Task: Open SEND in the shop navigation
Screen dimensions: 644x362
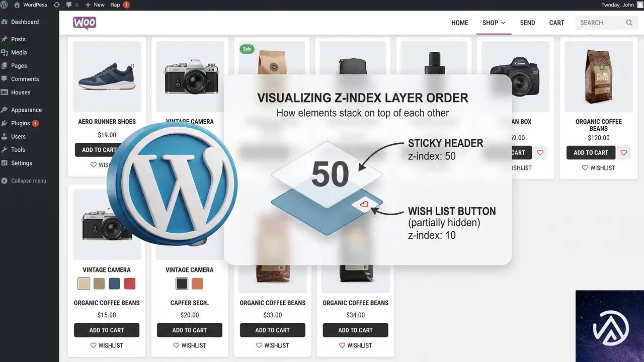Action: (528, 23)
